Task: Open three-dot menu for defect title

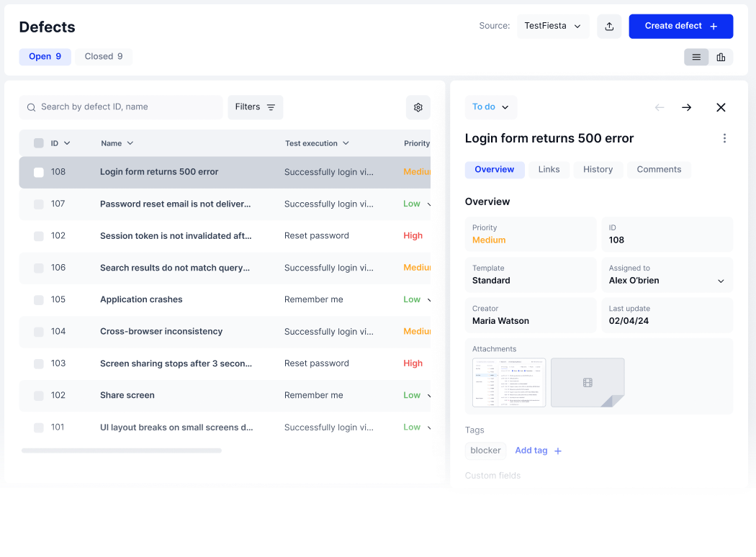Action: (724, 138)
